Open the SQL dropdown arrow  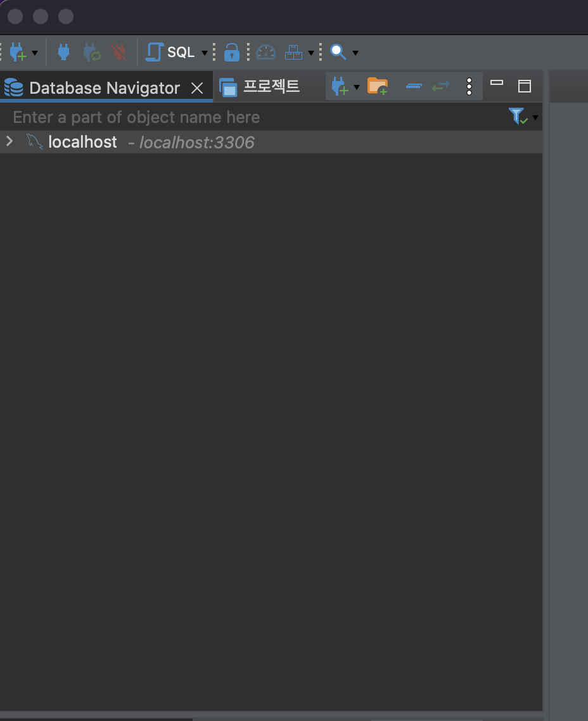click(205, 53)
